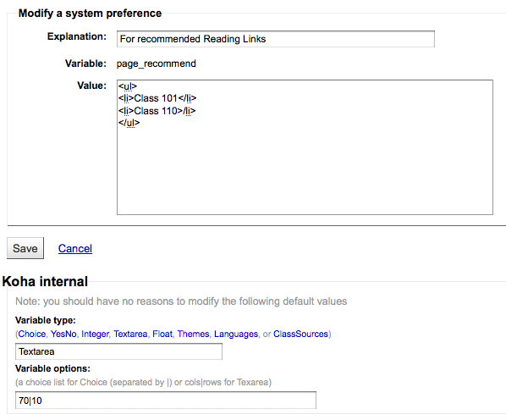The height and width of the screenshot is (420, 506).
Task: Select the ClassSources variable type link
Action: pyautogui.click(x=300, y=334)
